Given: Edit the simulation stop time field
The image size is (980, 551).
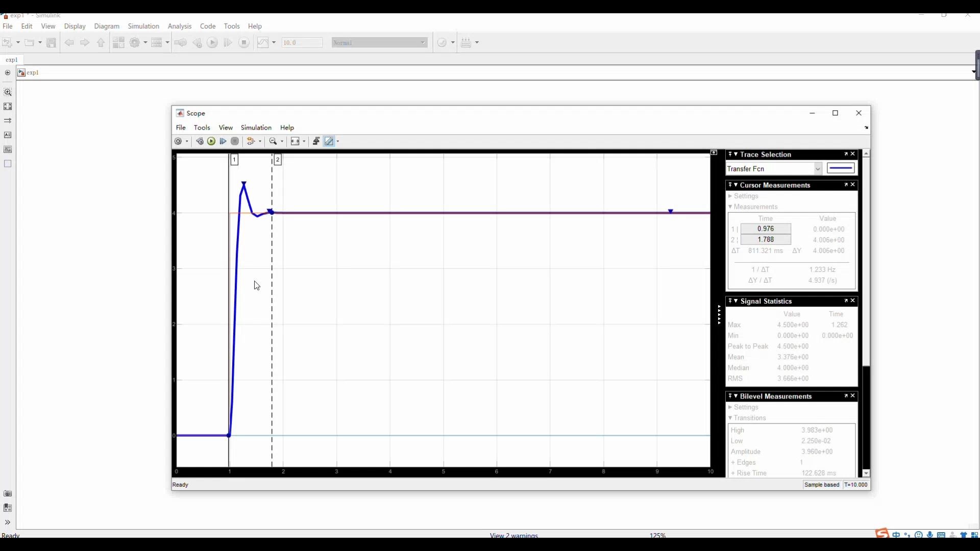Looking at the screenshot, I should (302, 42).
